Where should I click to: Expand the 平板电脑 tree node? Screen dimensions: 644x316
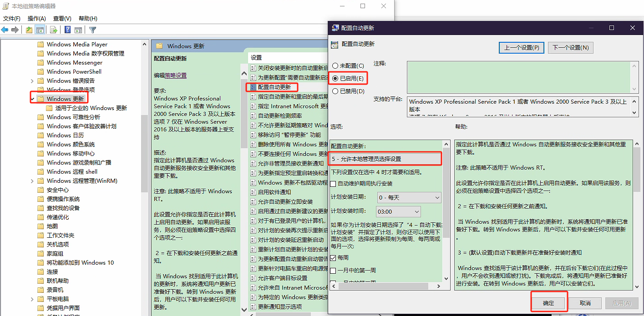coord(32,299)
